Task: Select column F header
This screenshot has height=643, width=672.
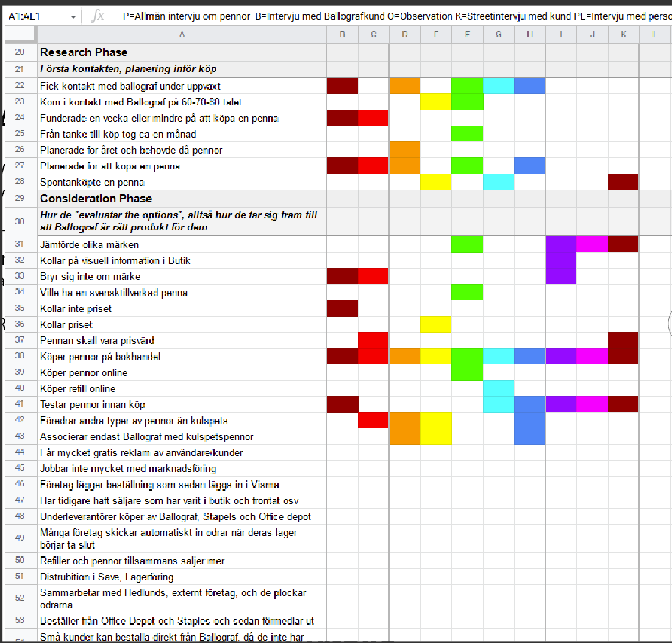Action: (468, 34)
